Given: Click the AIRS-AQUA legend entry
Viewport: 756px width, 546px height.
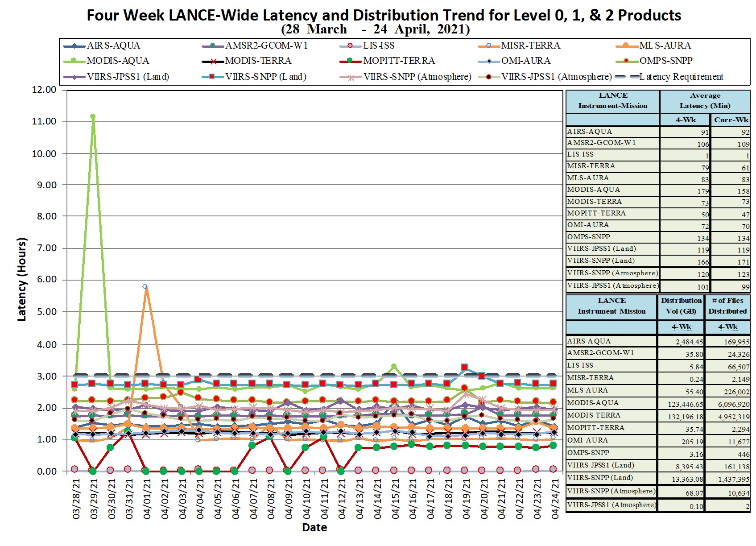Looking at the screenshot, I should click(102, 46).
